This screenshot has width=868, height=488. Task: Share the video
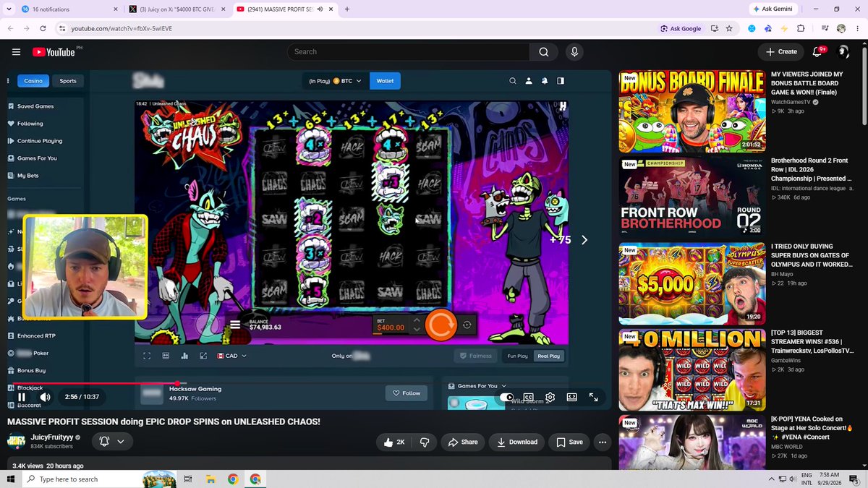(x=463, y=442)
